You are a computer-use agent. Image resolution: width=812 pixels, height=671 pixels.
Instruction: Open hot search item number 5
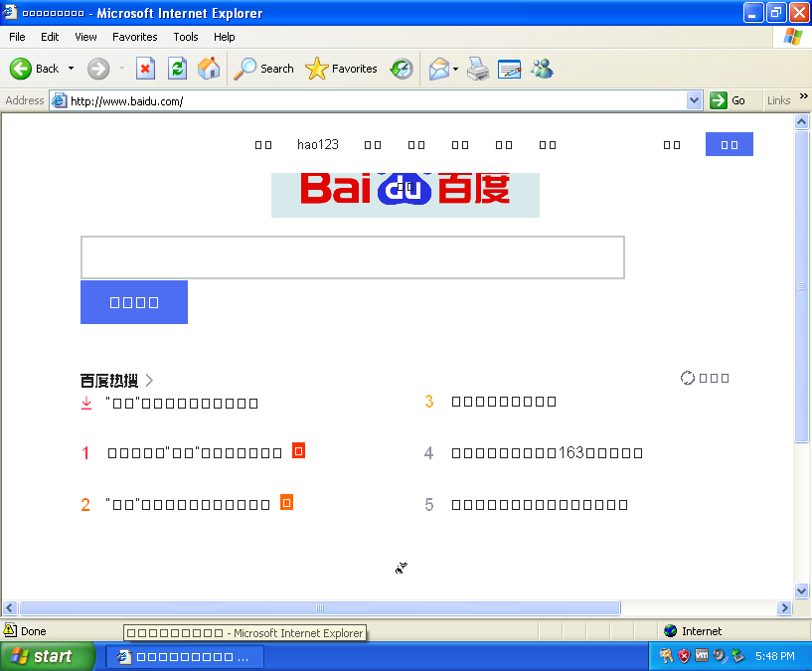click(x=540, y=505)
